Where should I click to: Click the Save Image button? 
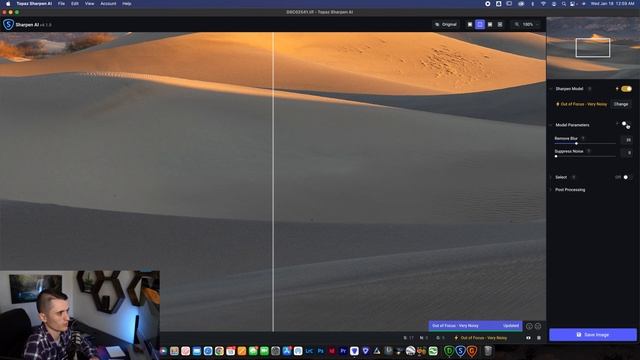(593, 335)
